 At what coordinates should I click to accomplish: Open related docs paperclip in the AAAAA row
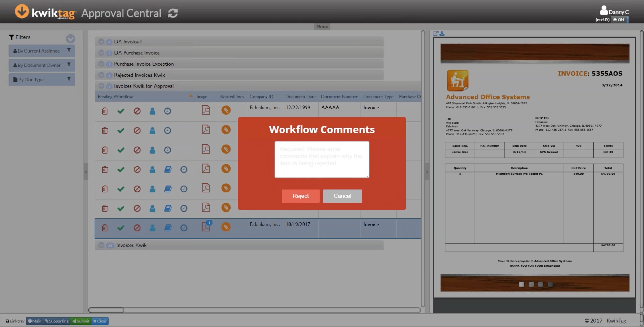226,110
